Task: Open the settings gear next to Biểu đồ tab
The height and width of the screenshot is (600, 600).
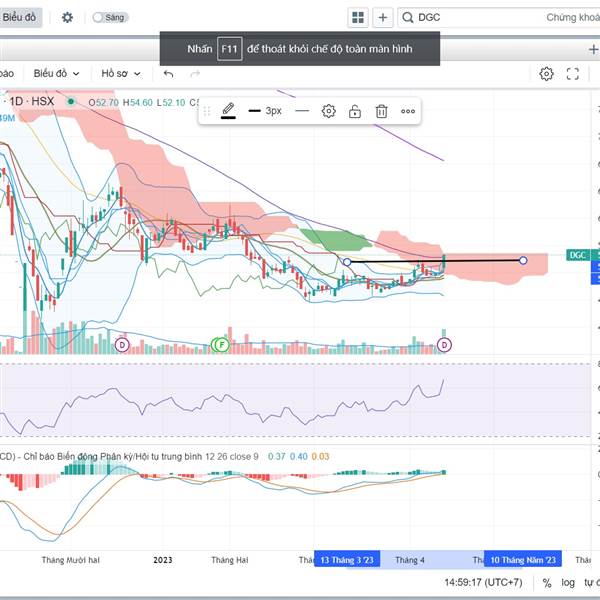Action: point(67,17)
